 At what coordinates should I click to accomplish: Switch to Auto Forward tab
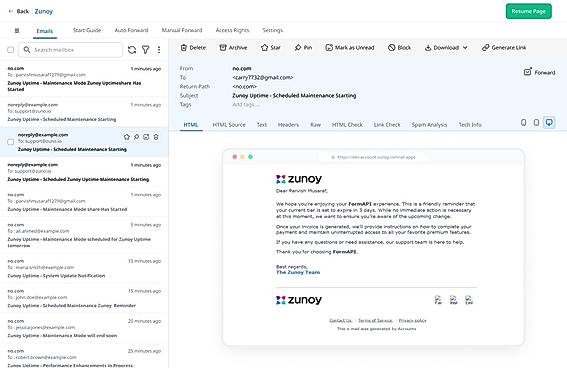(x=131, y=30)
